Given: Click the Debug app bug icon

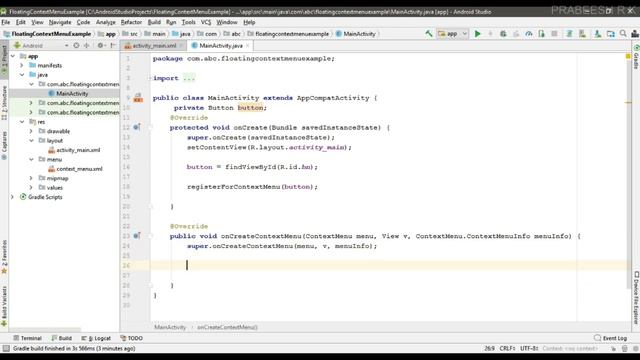Looking at the screenshot, I should pyautogui.click(x=503, y=34).
